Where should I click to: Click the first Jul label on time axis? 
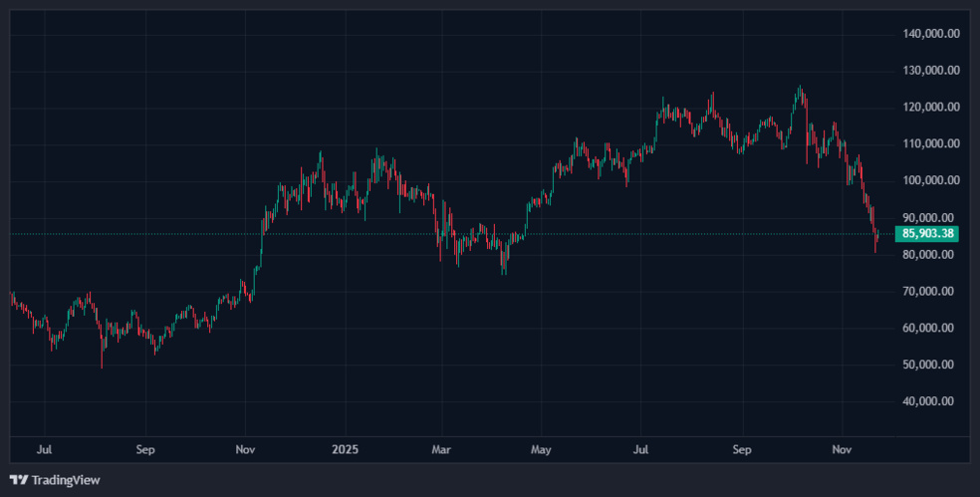pos(44,449)
